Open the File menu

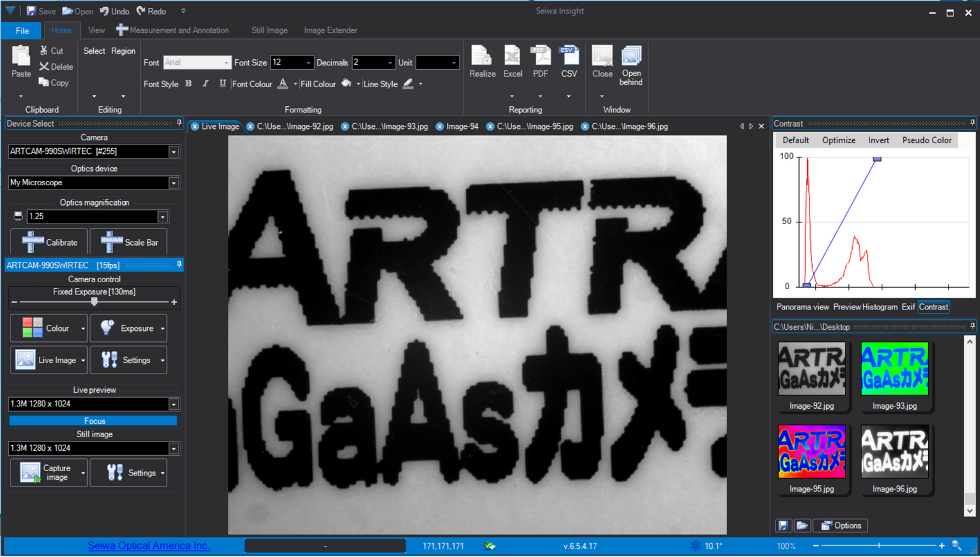(x=22, y=30)
